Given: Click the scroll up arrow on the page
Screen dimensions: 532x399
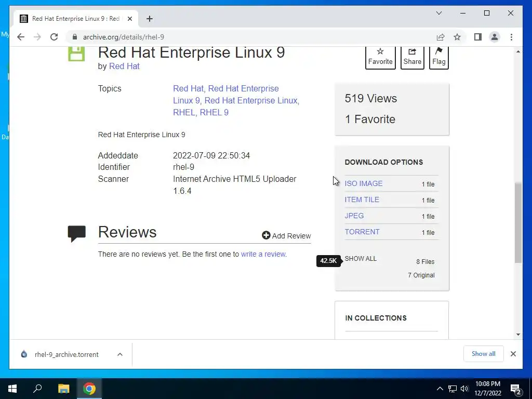Looking at the screenshot, I should coord(518,51).
